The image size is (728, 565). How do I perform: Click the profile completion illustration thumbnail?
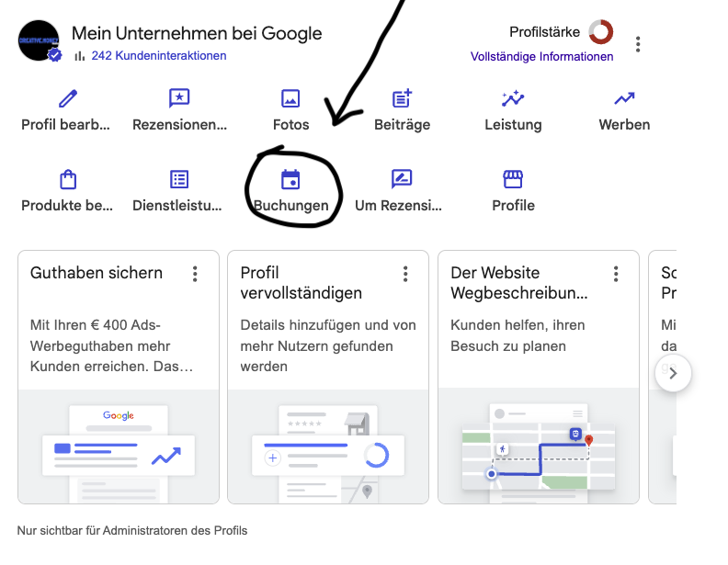tap(328, 446)
